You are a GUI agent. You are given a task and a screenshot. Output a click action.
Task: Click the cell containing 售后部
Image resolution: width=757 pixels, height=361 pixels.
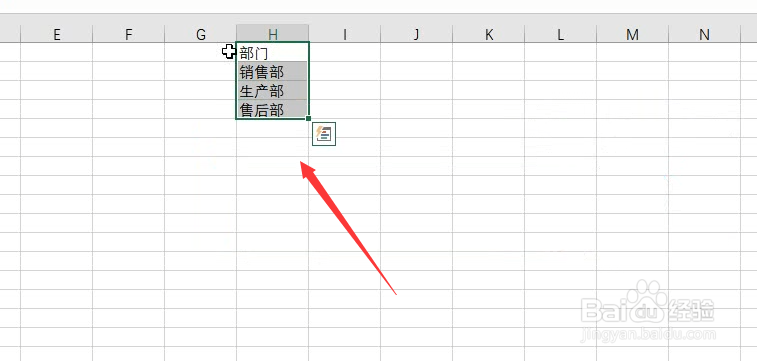(273, 109)
